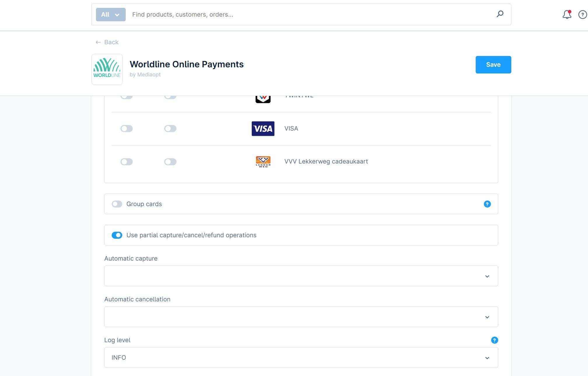Open the All search filter dropdown

(x=111, y=15)
